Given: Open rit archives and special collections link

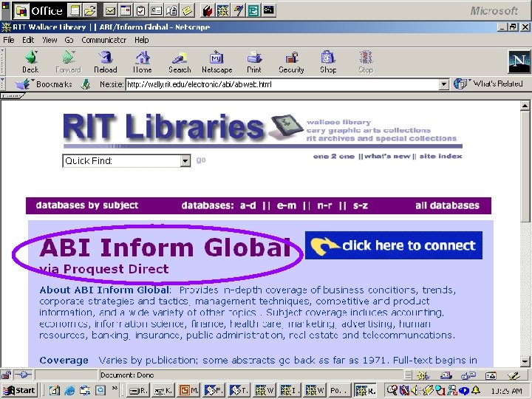Looking at the screenshot, I should click(381, 138).
